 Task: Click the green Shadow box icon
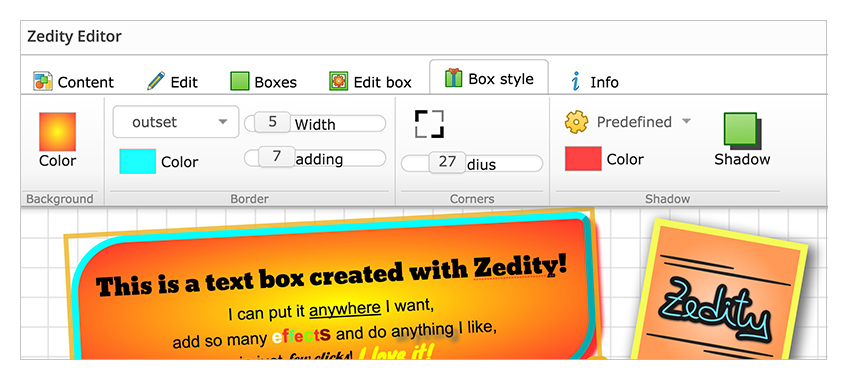pos(742,130)
